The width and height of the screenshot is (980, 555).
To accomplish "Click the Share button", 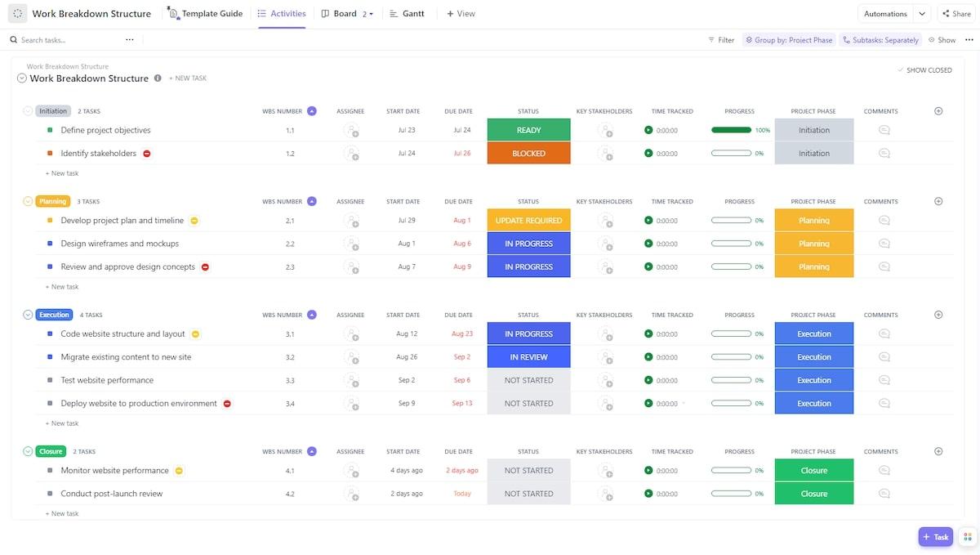I will (x=955, y=14).
